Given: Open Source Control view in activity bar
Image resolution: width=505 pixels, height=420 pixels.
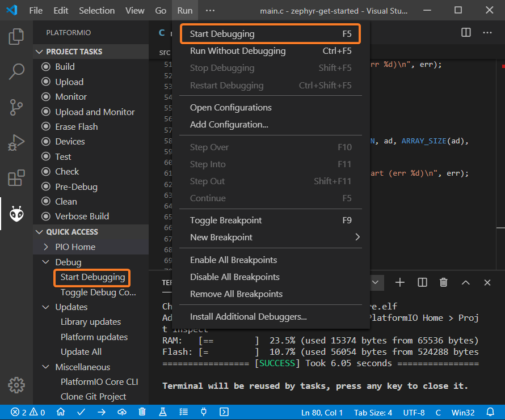Looking at the screenshot, I should pos(16,107).
